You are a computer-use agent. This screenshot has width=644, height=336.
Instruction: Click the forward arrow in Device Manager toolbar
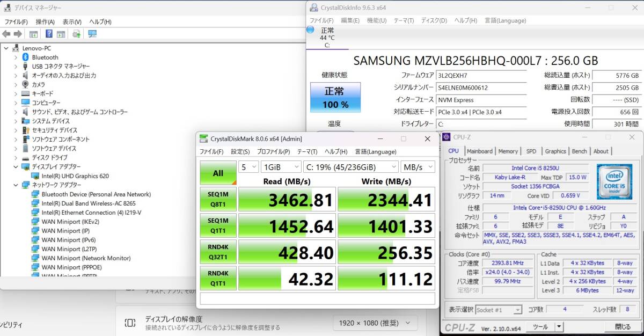(18, 34)
